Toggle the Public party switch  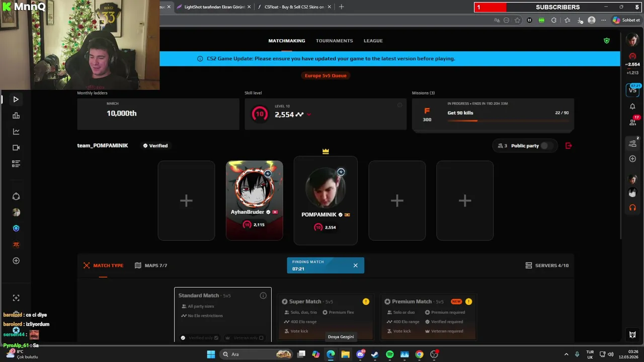(x=546, y=146)
